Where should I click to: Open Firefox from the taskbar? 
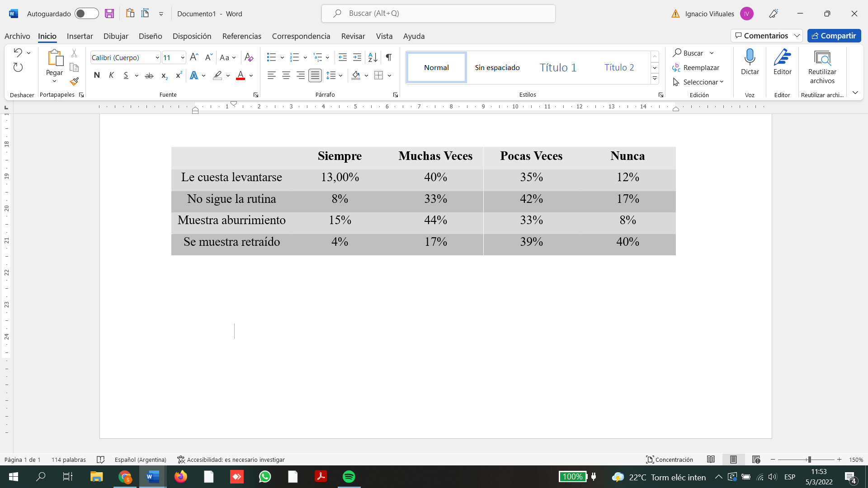point(181,477)
